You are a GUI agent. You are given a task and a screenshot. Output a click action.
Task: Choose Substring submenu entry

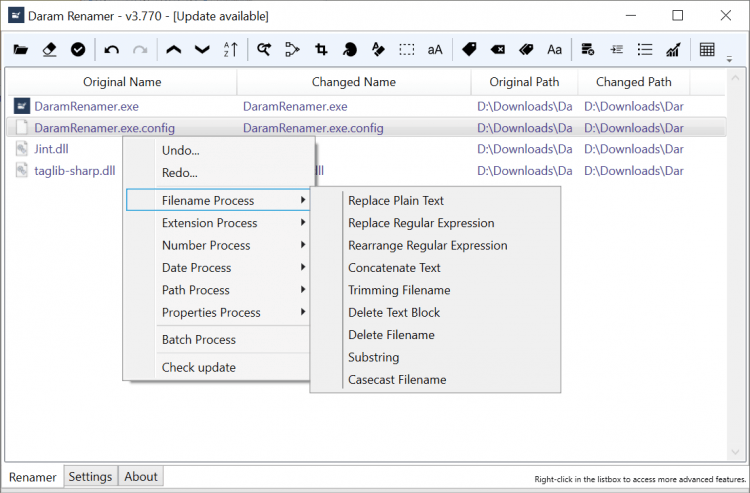(x=435, y=357)
